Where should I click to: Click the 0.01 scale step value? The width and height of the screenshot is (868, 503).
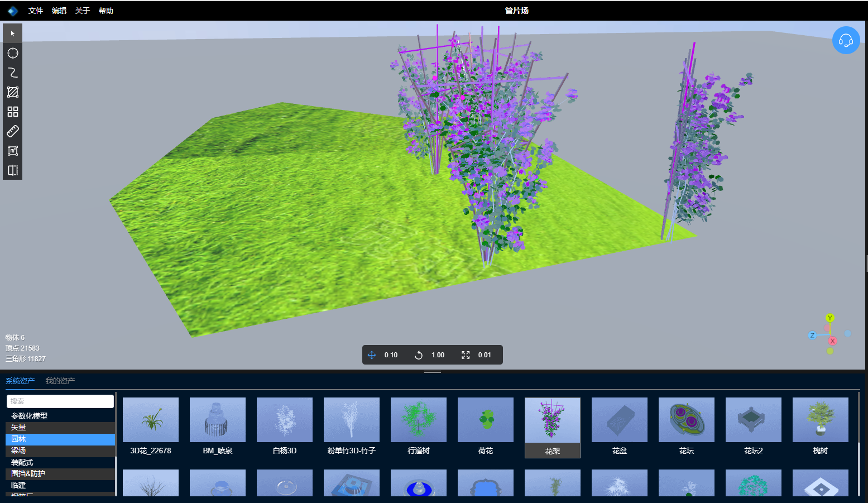485,355
